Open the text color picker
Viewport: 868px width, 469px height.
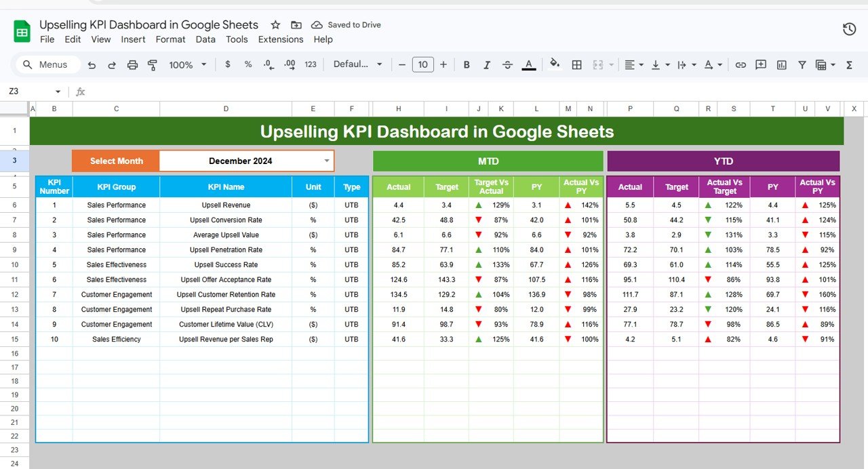[x=529, y=64]
